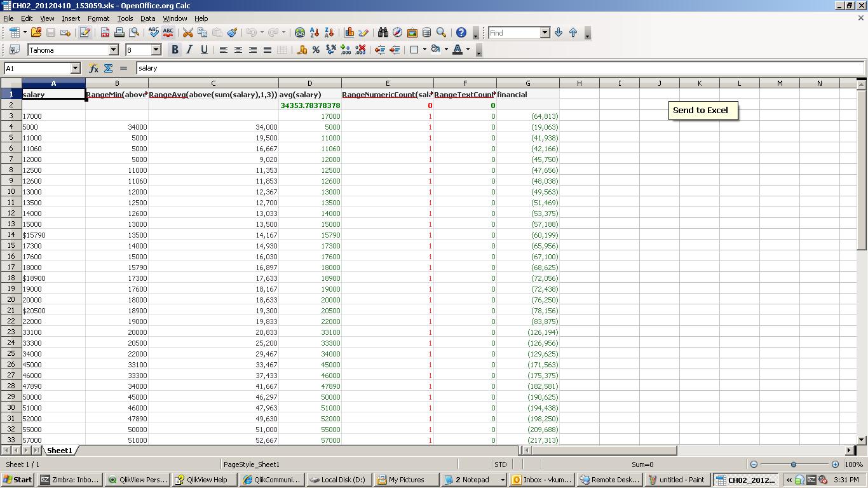
Task: Apply Percent number format
Action: (316, 50)
